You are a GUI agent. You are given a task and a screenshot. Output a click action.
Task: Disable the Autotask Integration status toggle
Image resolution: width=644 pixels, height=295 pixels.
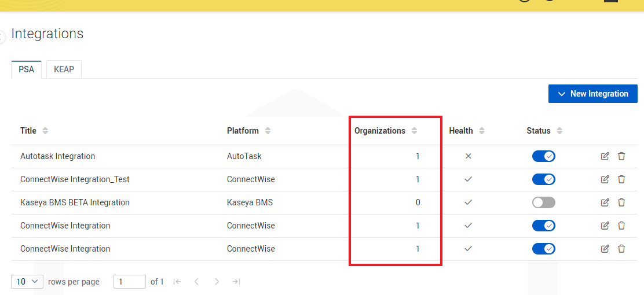tap(543, 156)
